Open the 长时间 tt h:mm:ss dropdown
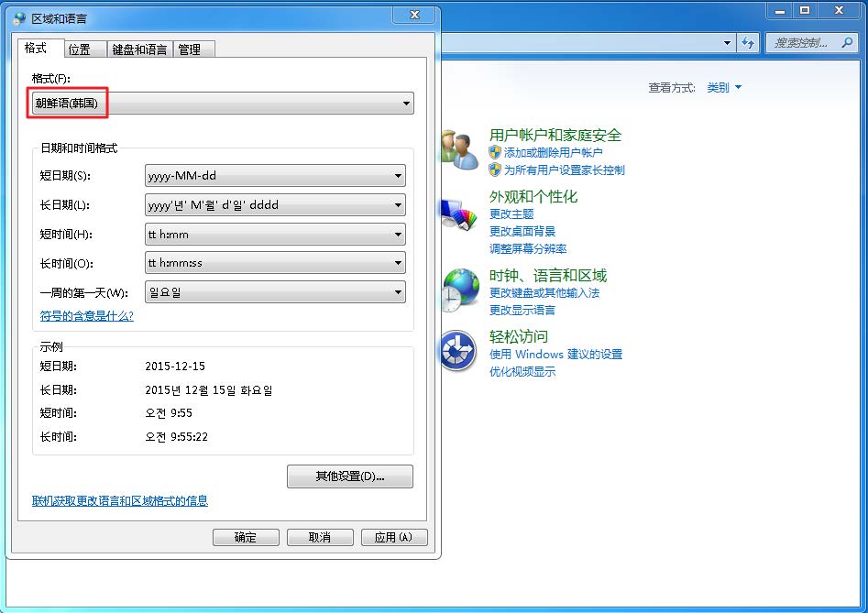Viewport: 868px width, 613px height. pyautogui.click(x=275, y=263)
